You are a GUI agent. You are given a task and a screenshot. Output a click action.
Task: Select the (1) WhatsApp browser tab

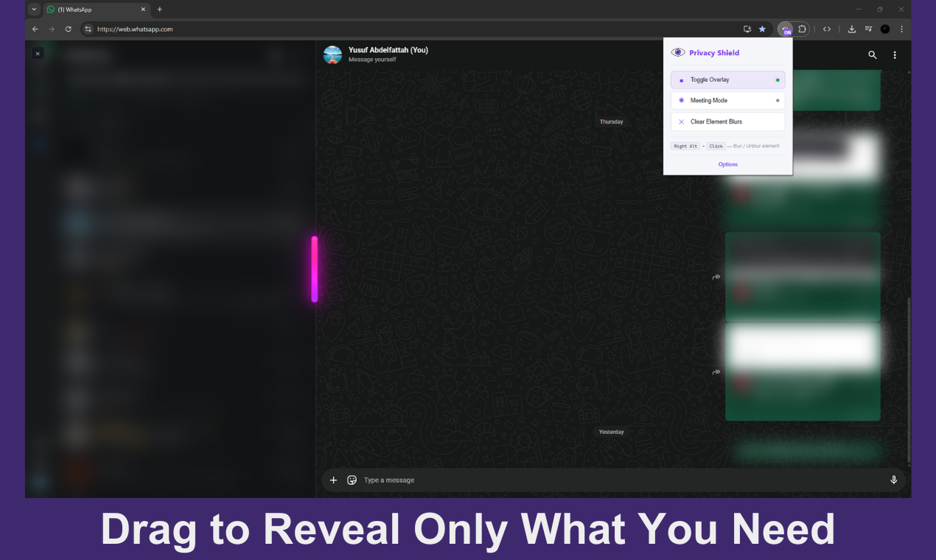(x=96, y=10)
